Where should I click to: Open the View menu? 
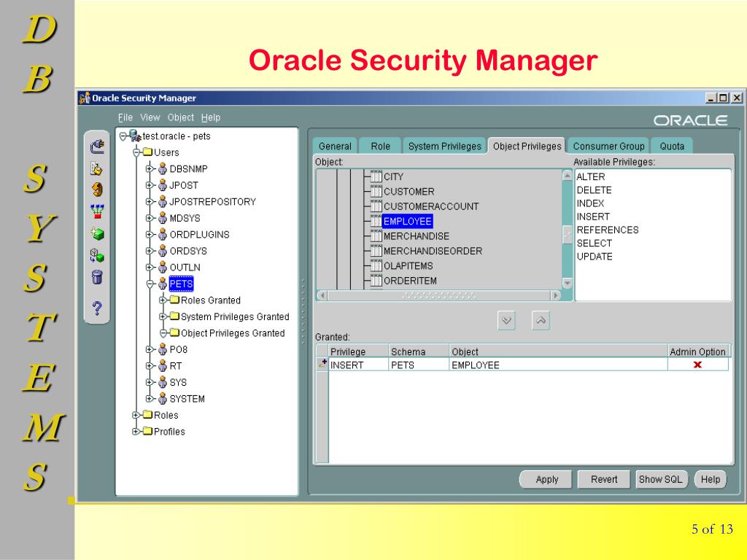(150, 117)
